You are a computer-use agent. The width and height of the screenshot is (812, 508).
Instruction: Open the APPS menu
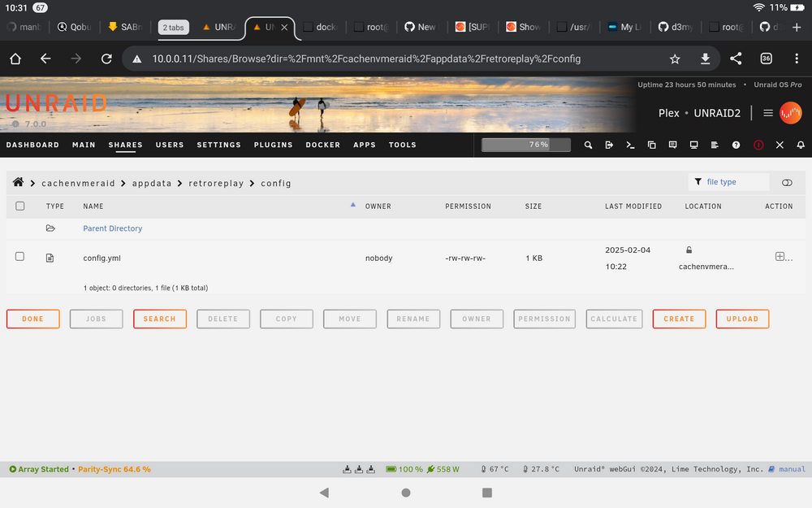click(x=365, y=145)
